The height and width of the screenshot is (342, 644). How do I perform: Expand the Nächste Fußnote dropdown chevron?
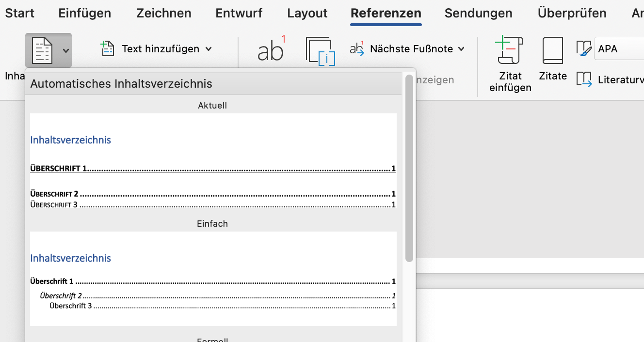(461, 49)
